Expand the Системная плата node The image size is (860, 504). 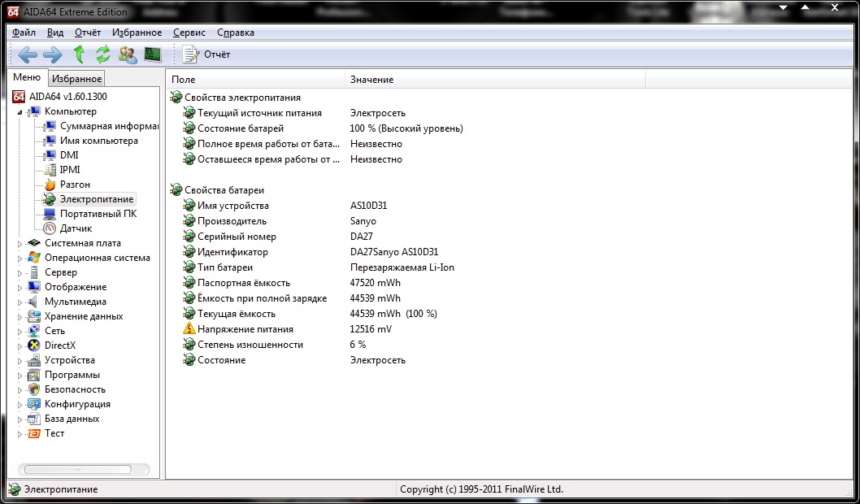(x=20, y=244)
